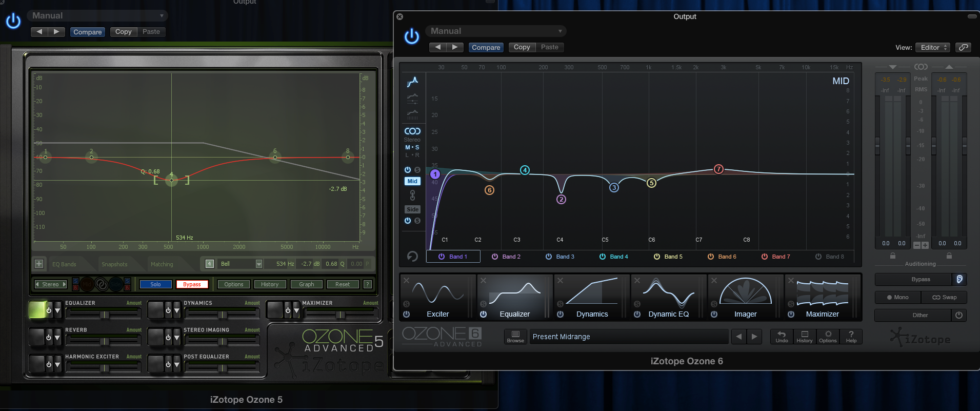Click EQ node 5 on Ozone 6 curve
Viewport: 980px width, 411px height.
point(651,183)
